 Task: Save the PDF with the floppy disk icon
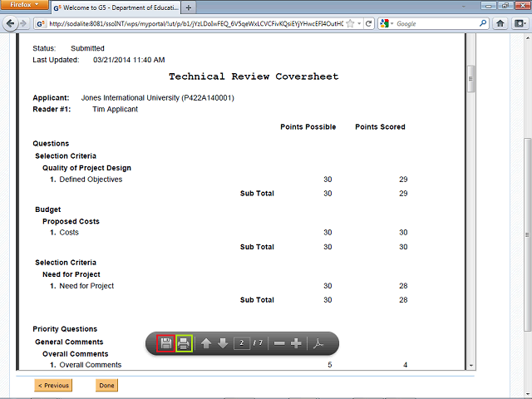(x=166, y=343)
